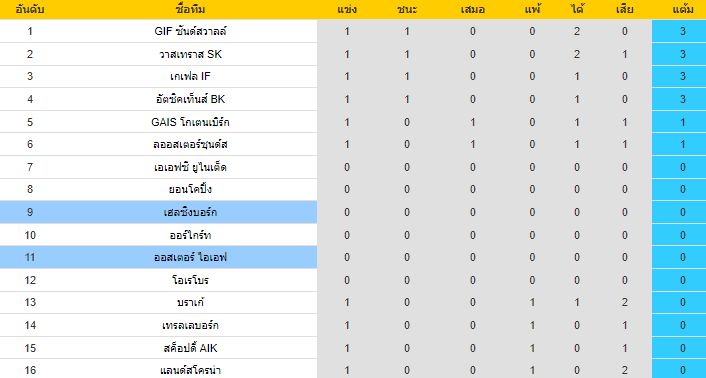Click rank number 9
Viewport: 706px width, 378px height.
click(30, 212)
